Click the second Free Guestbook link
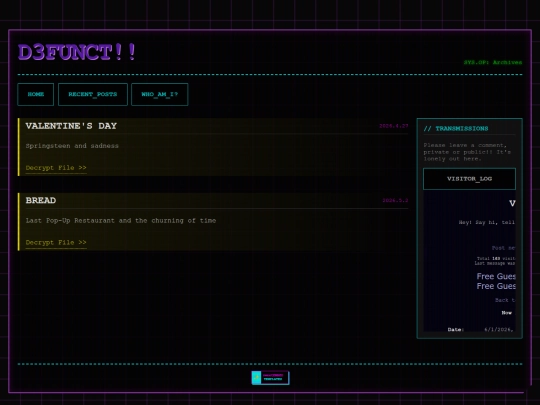This screenshot has height=405, width=540. [x=496, y=286]
